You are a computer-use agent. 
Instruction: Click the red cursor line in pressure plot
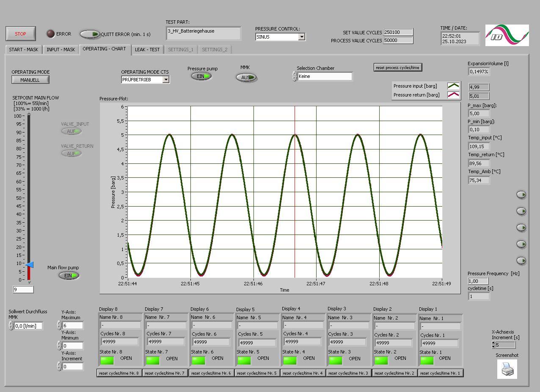tap(295, 192)
